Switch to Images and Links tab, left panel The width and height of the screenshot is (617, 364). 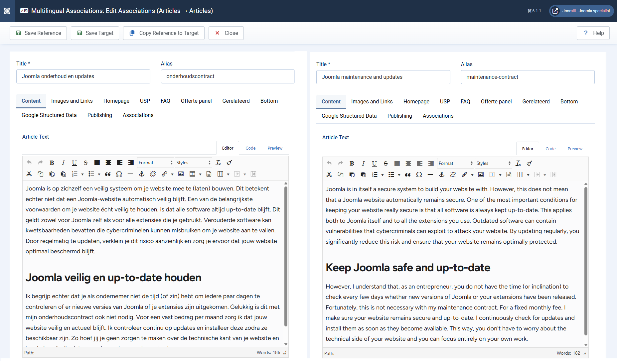click(72, 101)
